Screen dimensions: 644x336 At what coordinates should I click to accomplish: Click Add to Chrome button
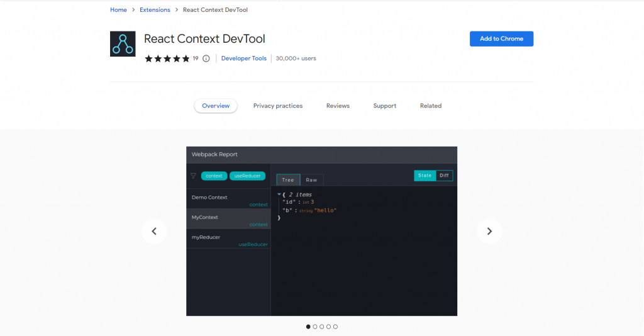501,38
